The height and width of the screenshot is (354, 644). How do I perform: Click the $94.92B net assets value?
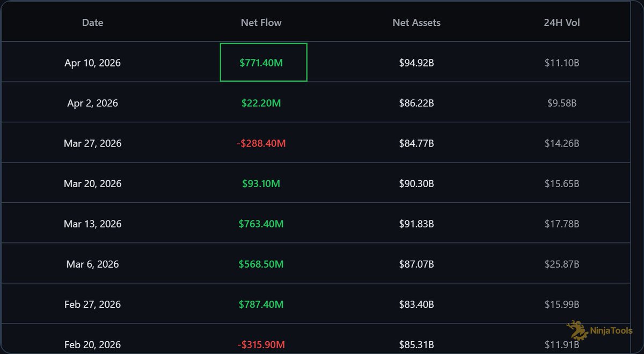tap(416, 63)
